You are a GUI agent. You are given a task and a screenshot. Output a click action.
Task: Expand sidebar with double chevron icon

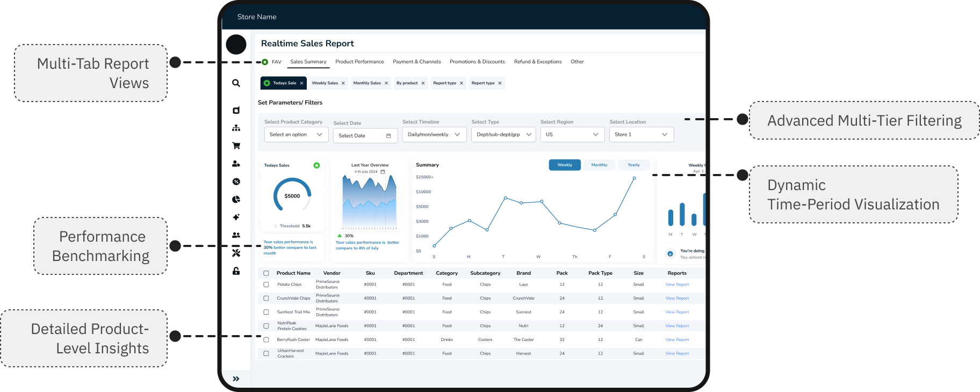click(236, 379)
